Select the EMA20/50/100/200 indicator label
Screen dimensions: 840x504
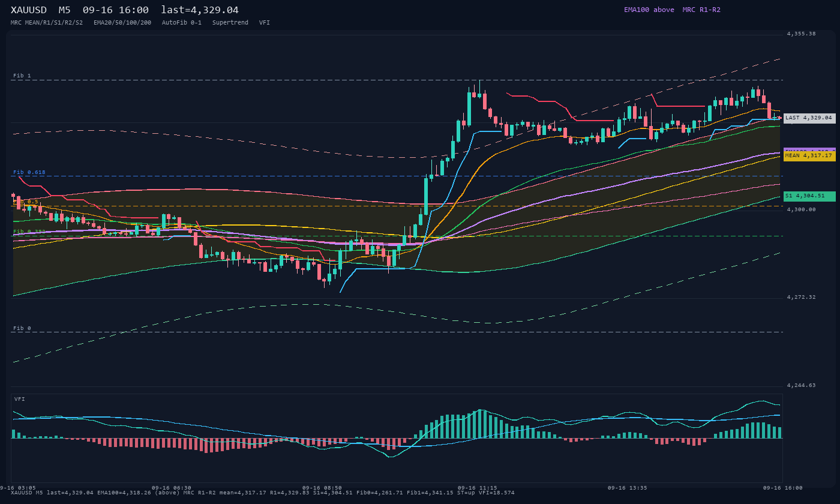[122, 23]
